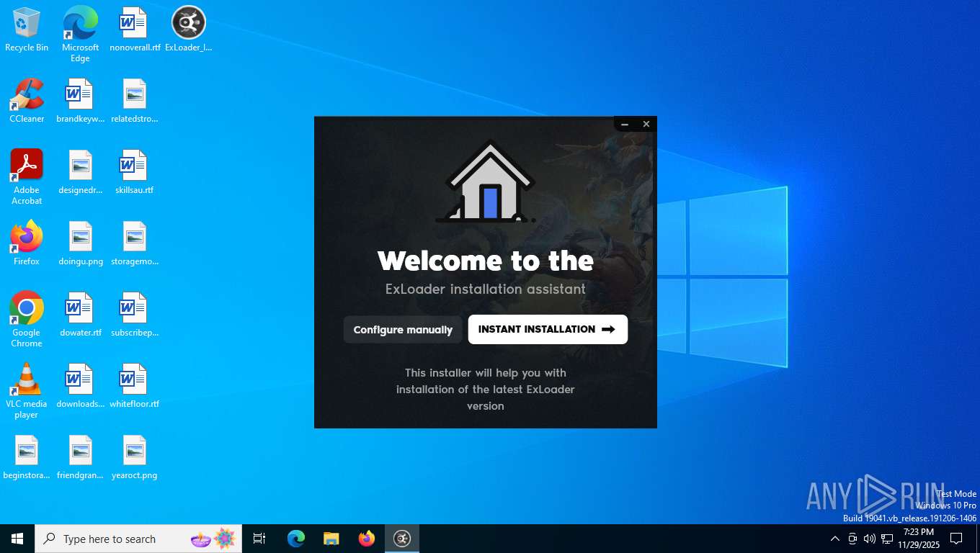Open VLC media player desktop shortcut
Viewport: 980px width, 553px height.
[27, 391]
